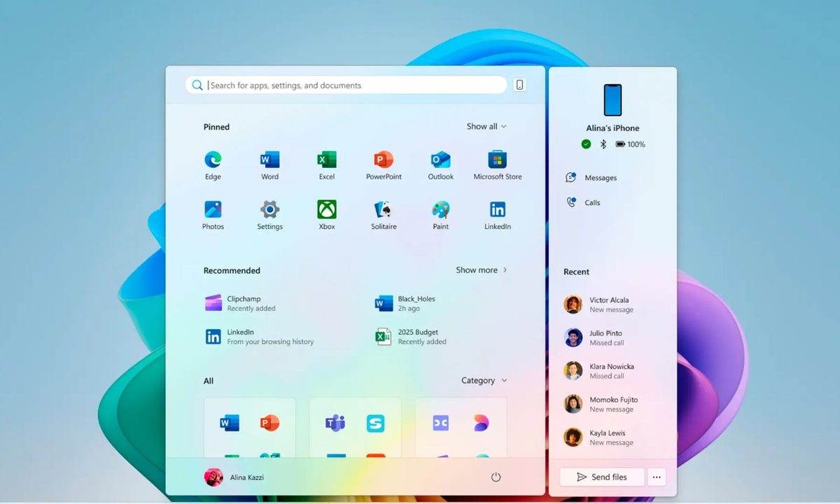Launch the Microsoft Store
Screen dimensions: 840x504
[497, 160]
